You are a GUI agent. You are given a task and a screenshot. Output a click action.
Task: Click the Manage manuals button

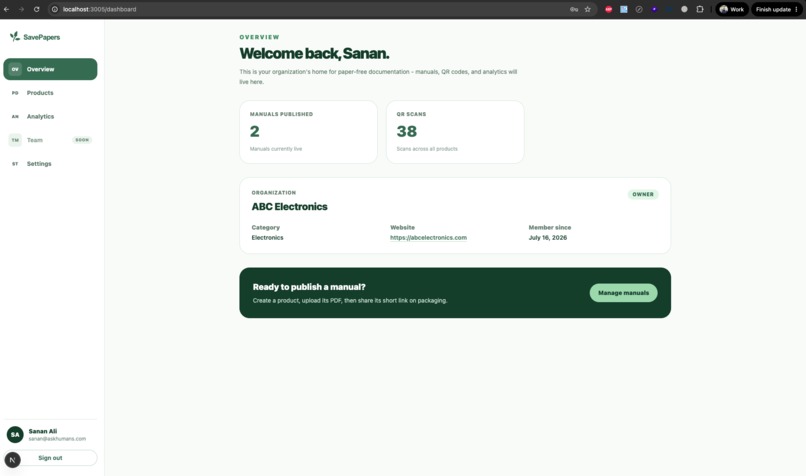point(623,292)
